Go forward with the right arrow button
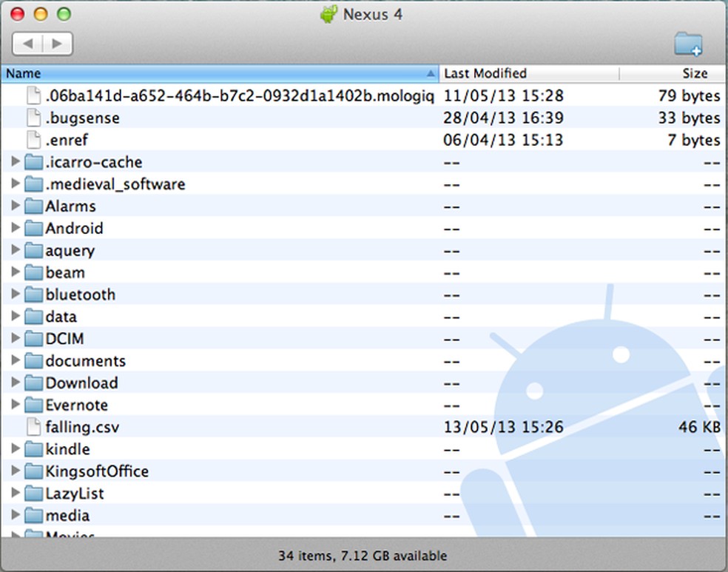 point(58,44)
